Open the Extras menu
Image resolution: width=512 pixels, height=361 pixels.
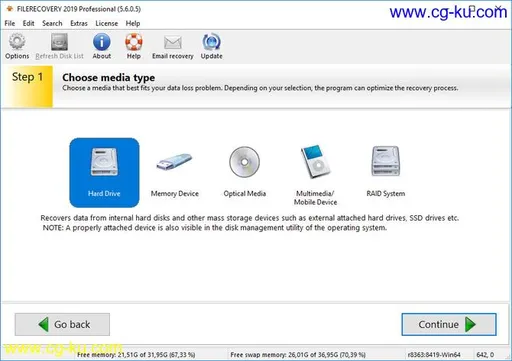pos(79,23)
